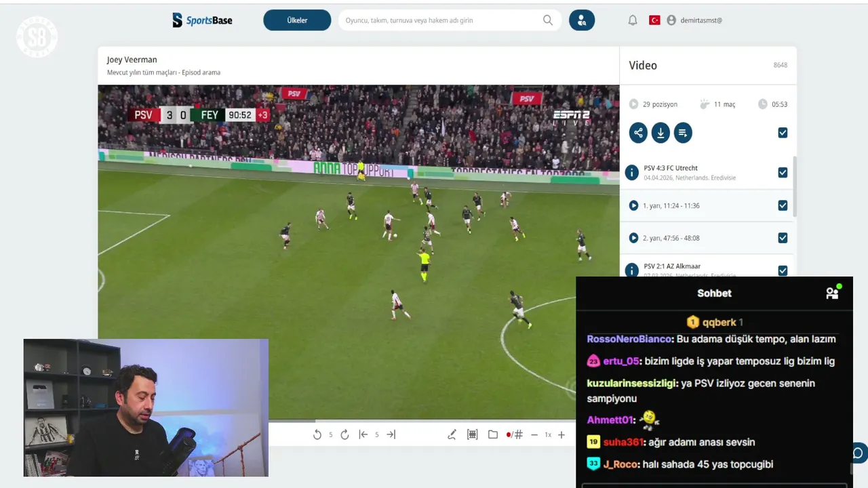The image size is (868, 488).
Task: Increase playback speed with plus
Action: tap(561, 434)
